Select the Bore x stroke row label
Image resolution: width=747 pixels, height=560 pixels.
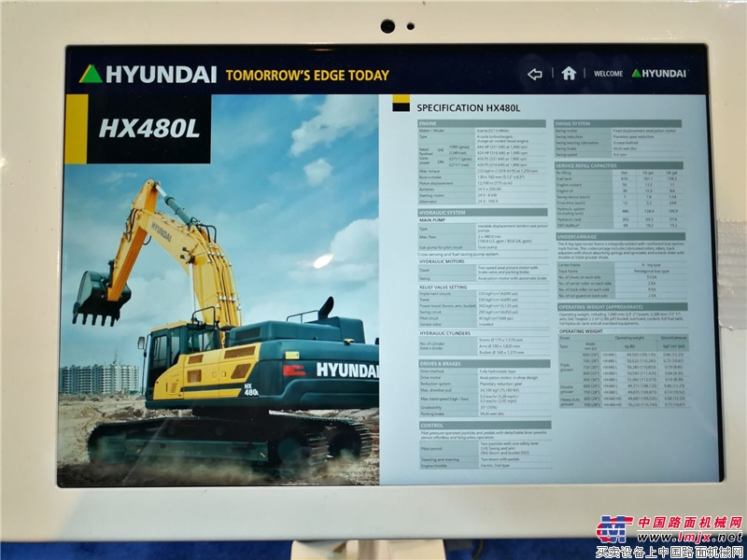tap(430, 177)
